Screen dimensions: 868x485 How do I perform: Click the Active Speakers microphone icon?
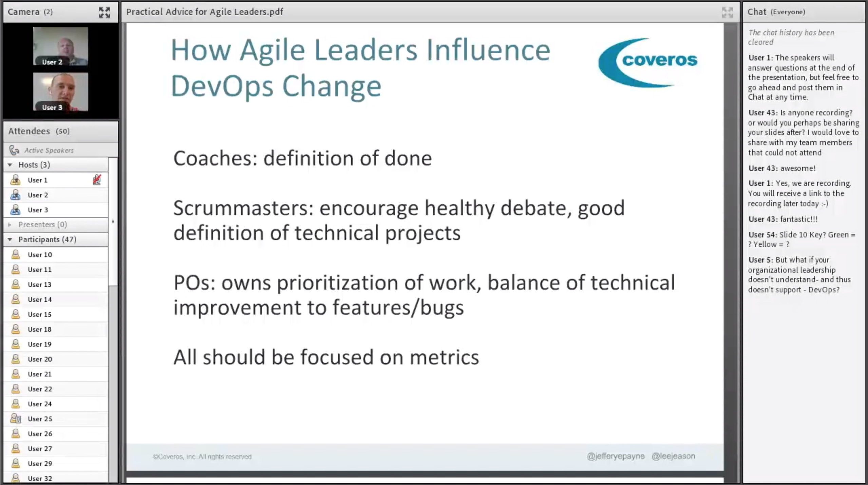(x=14, y=150)
